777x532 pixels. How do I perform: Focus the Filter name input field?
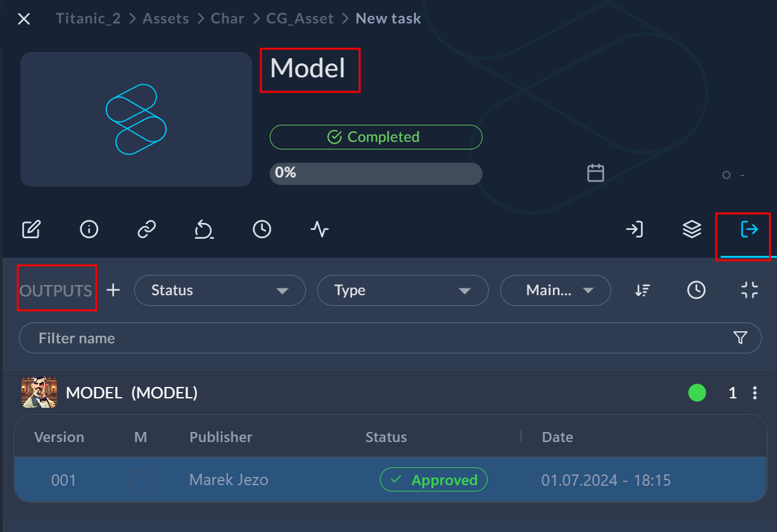pyautogui.click(x=390, y=338)
